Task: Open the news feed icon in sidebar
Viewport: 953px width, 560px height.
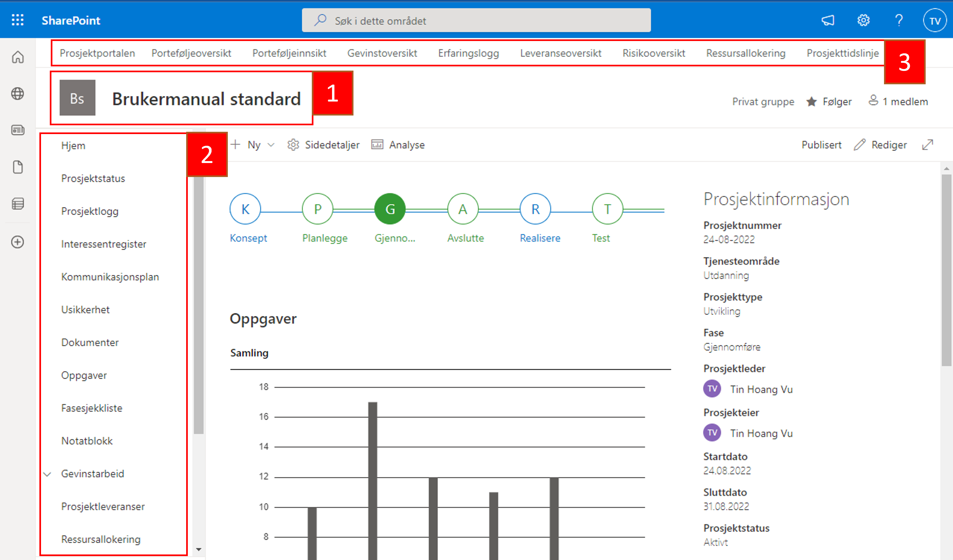Action: [18, 130]
